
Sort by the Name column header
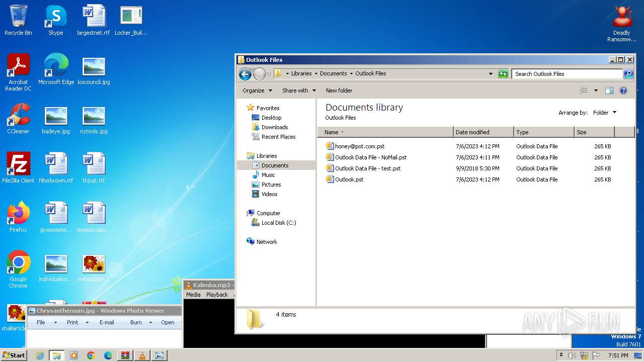click(385, 132)
